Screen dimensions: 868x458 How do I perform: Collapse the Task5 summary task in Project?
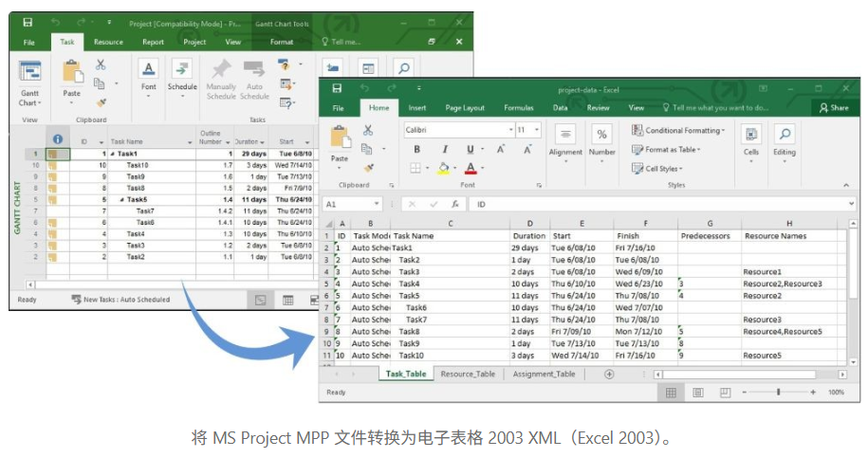pos(121,200)
